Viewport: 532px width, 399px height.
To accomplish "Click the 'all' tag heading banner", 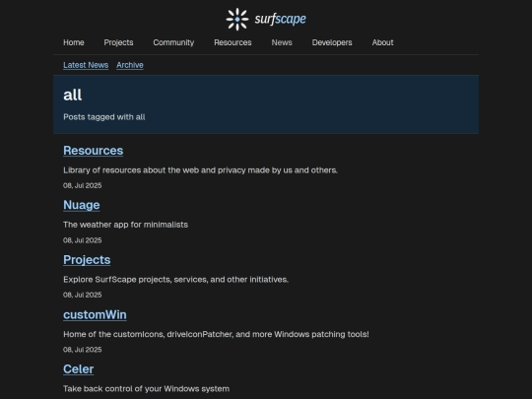I will tap(266, 104).
